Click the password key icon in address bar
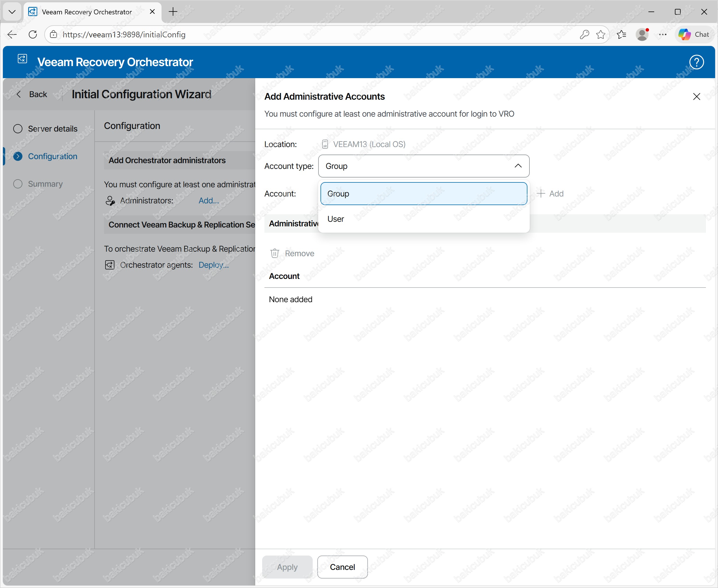The height and width of the screenshot is (588, 718). [x=584, y=34]
